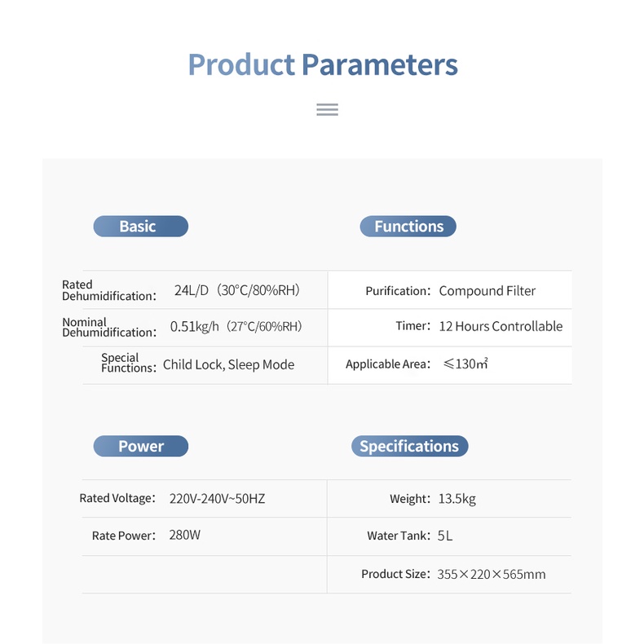Click the 13.5kg weight value
The width and height of the screenshot is (644, 644).
pos(457,499)
